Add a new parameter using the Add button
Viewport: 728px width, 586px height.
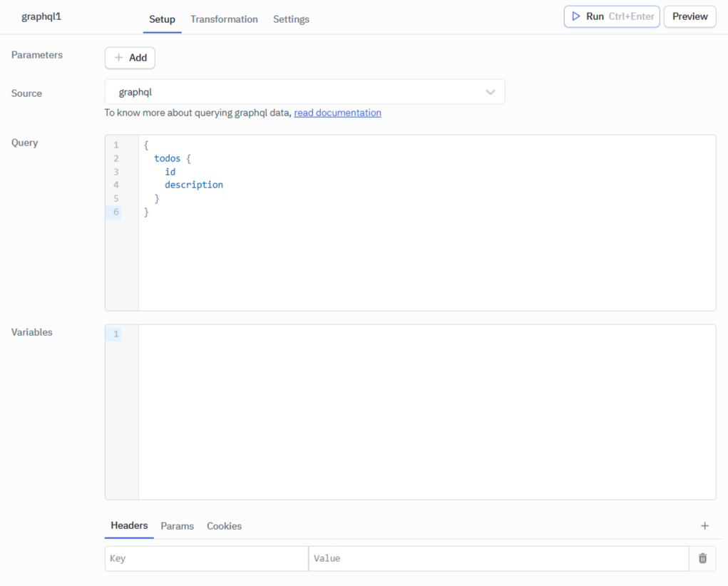[x=130, y=58]
